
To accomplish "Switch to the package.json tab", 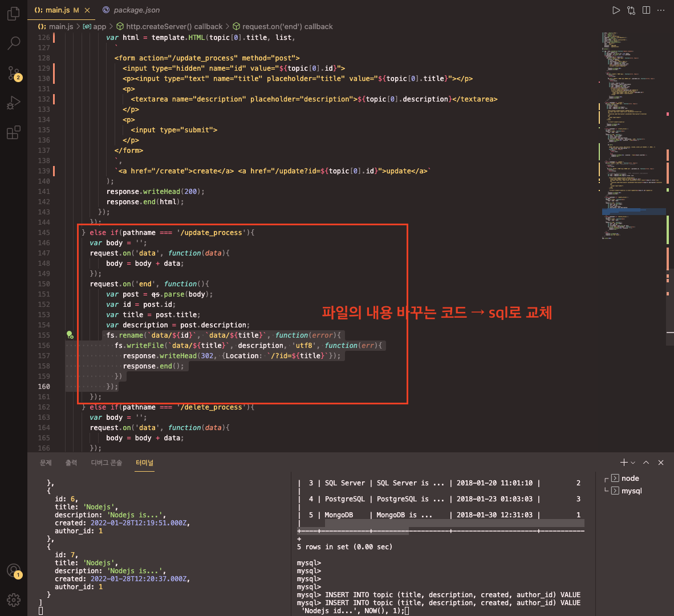I will coord(132,10).
